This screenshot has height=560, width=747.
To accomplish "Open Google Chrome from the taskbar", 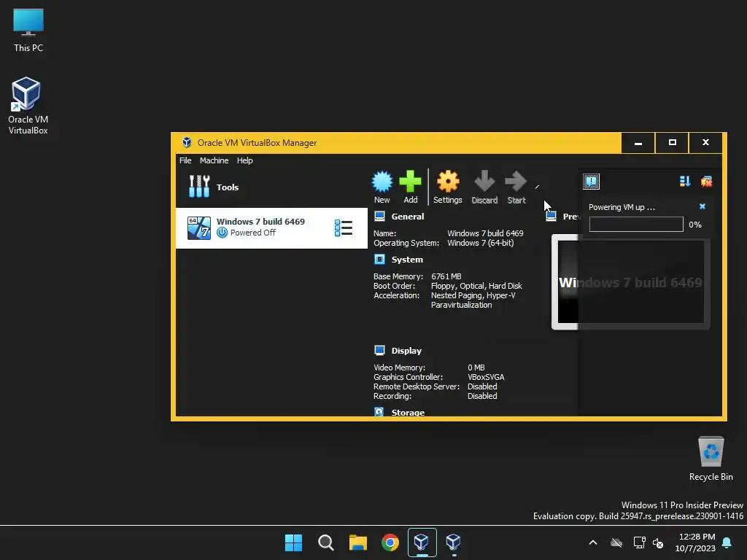I will tap(390, 542).
